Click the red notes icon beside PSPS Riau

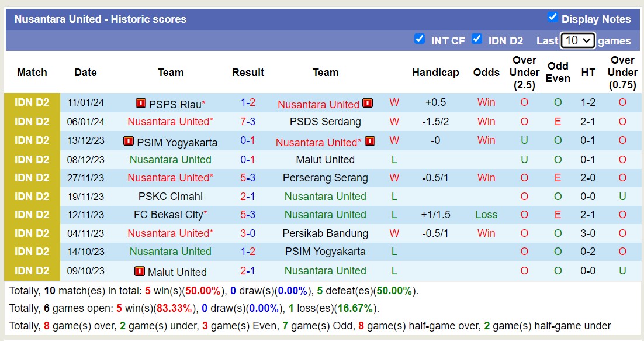pyautogui.click(x=140, y=103)
